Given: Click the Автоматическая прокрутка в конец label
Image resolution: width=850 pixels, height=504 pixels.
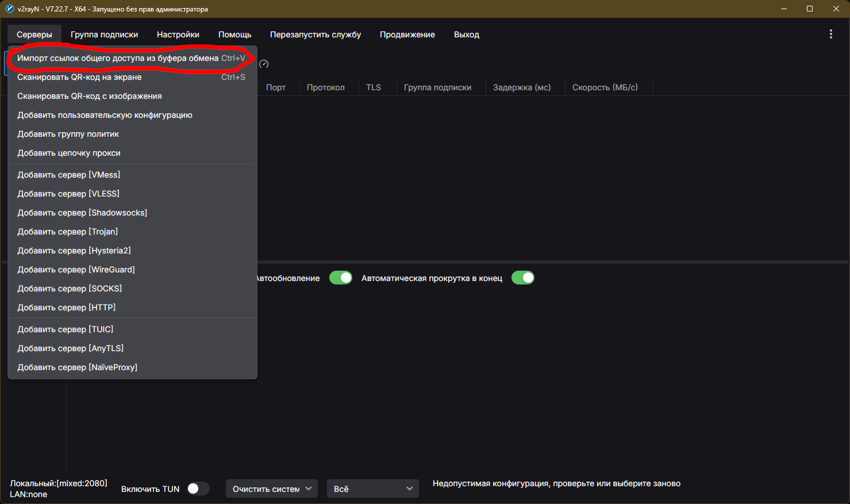Looking at the screenshot, I should coord(432,278).
